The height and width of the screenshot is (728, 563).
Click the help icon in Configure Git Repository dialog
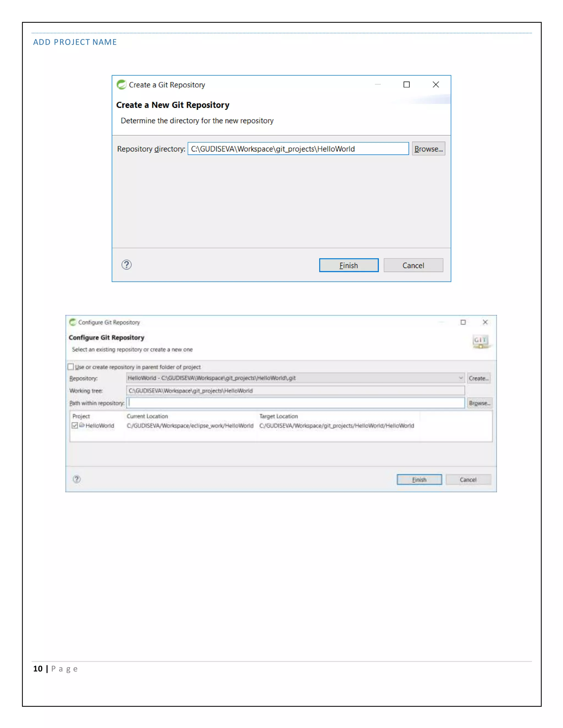pyautogui.click(x=77, y=479)
